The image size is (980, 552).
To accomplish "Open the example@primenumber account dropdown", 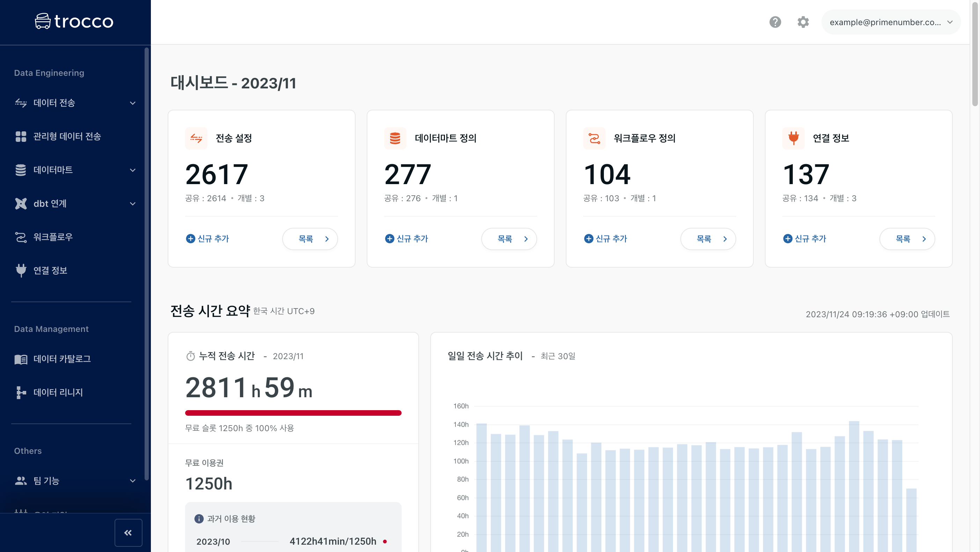I will click(x=891, y=22).
